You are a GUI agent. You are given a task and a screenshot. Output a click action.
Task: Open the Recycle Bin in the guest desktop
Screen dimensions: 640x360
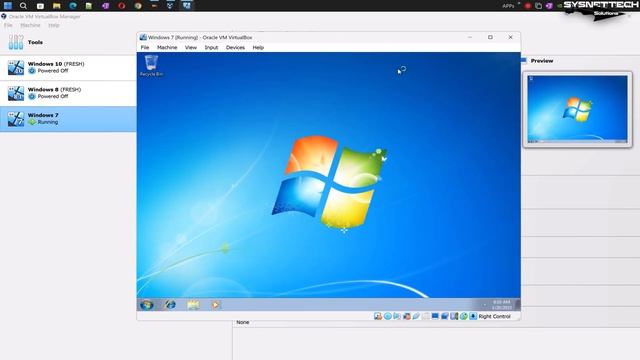point(151,65)
